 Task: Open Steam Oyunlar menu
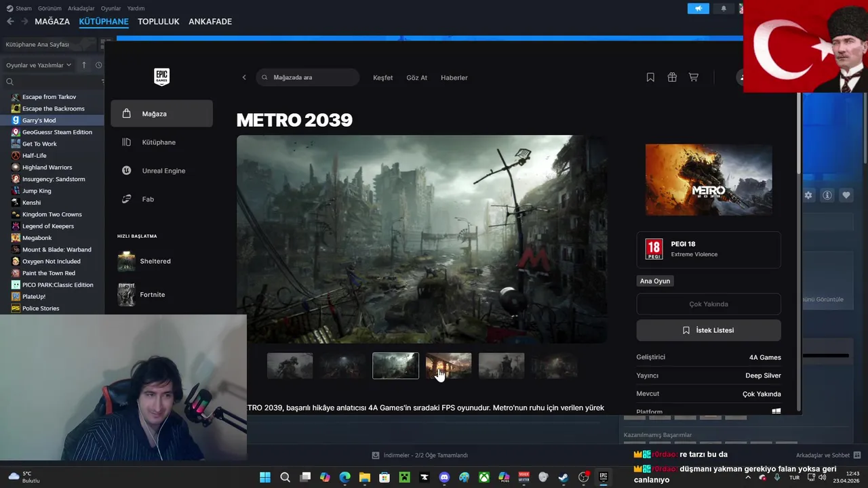pos(111,8)
